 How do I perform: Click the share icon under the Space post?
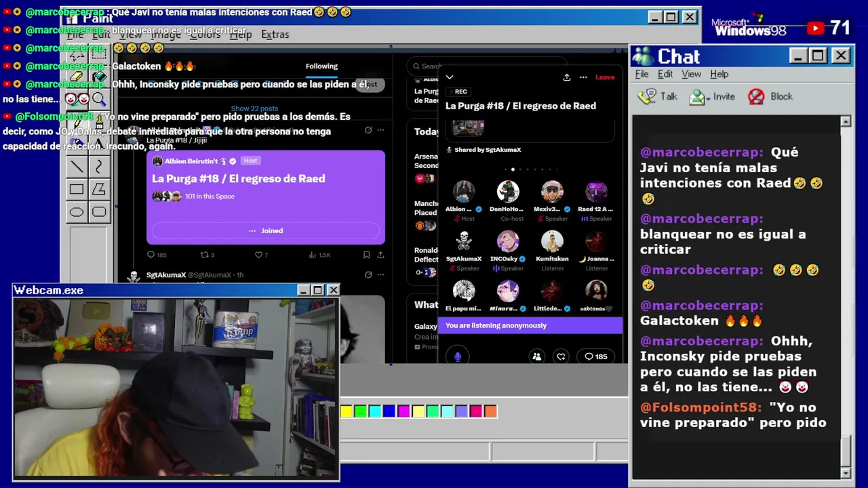(380, 255)
